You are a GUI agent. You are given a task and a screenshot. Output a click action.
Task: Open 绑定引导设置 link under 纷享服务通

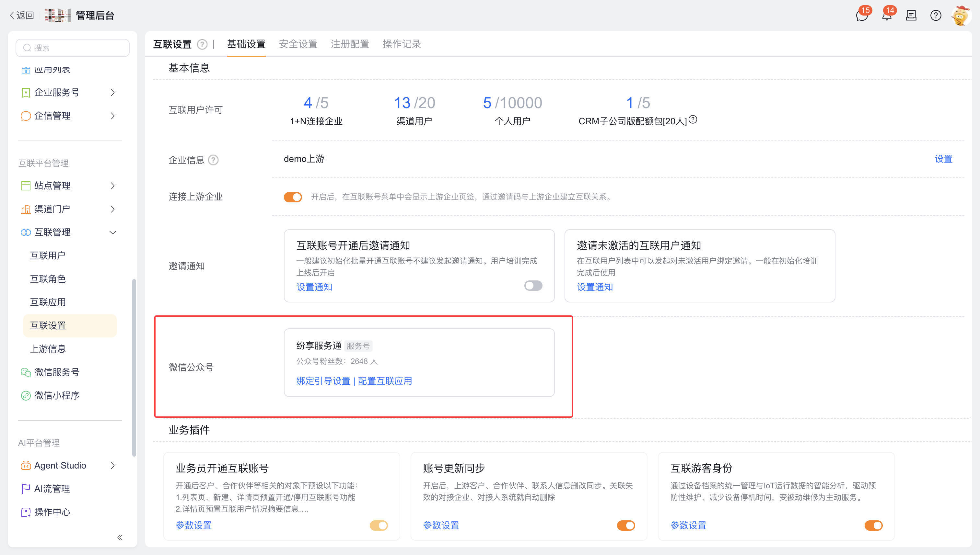323,381
